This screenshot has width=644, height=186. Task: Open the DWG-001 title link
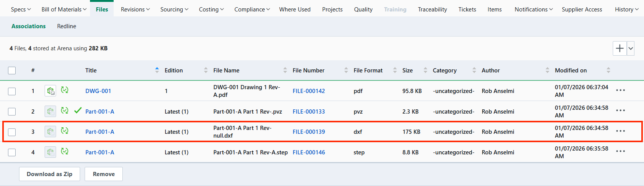click(x=98, y=91)
